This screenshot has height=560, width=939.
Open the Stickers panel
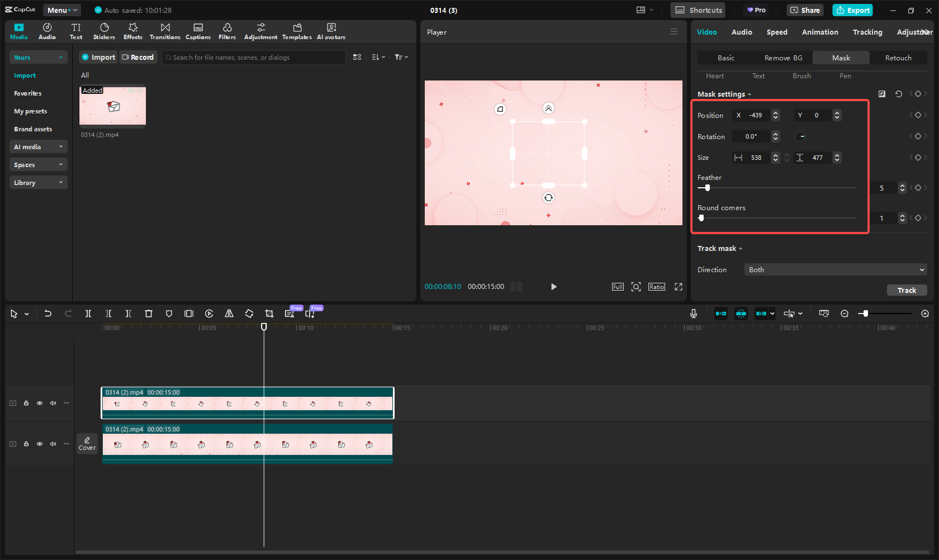(104, 31)
